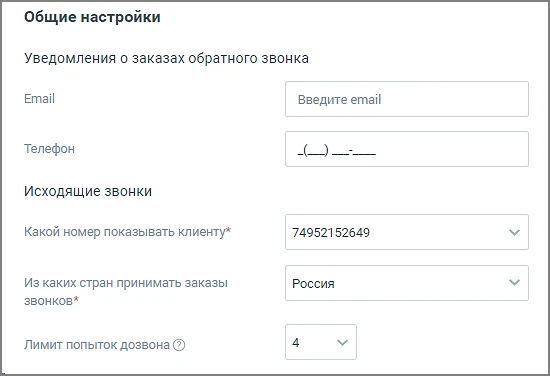
Task: Focus the Введите email input field
Action: (407, 99)
